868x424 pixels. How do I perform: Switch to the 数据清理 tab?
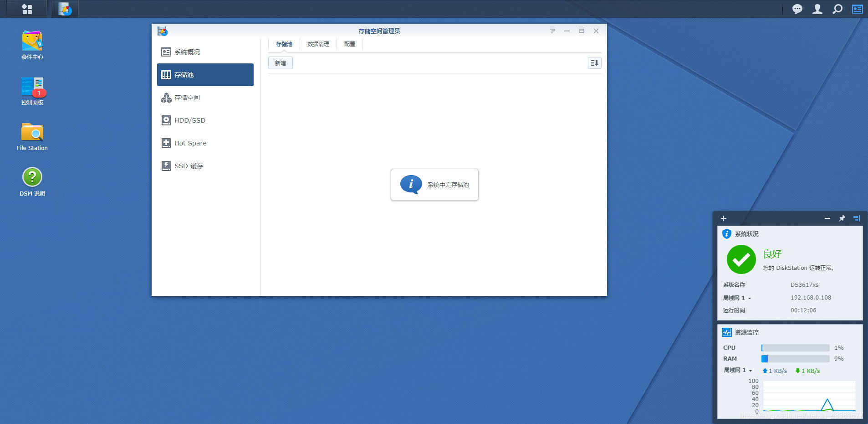pyautogui.click(x=318, y=44)
